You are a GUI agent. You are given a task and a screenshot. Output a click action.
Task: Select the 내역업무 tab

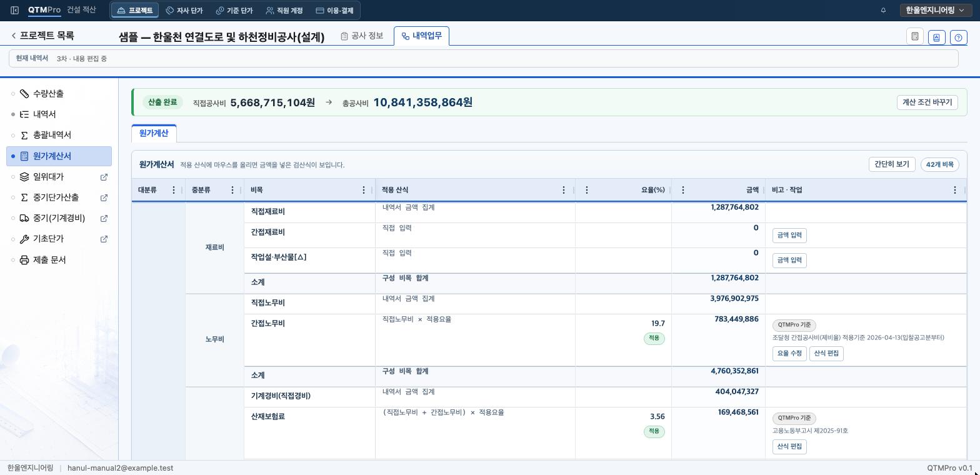click(421, 36)
